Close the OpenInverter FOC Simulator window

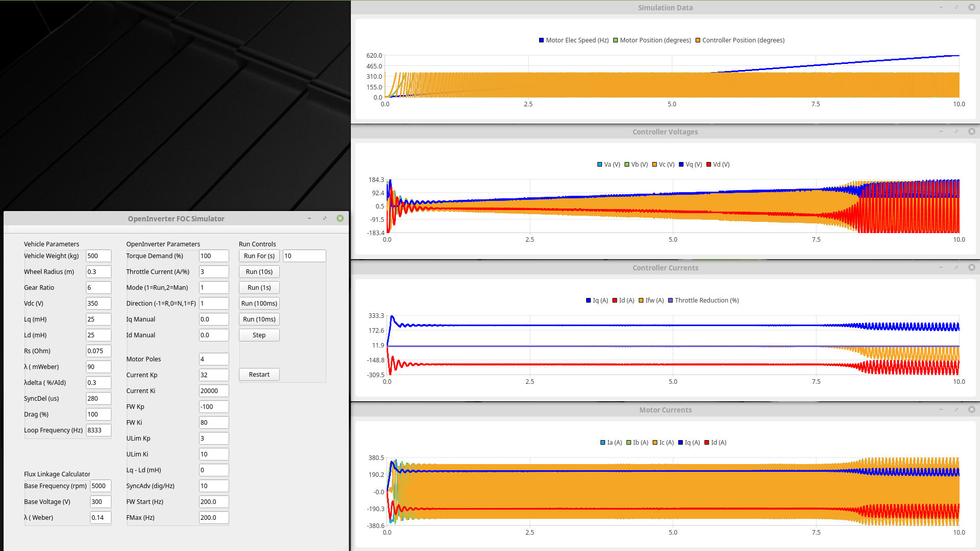pyautogui.click(x=340, y=218)
